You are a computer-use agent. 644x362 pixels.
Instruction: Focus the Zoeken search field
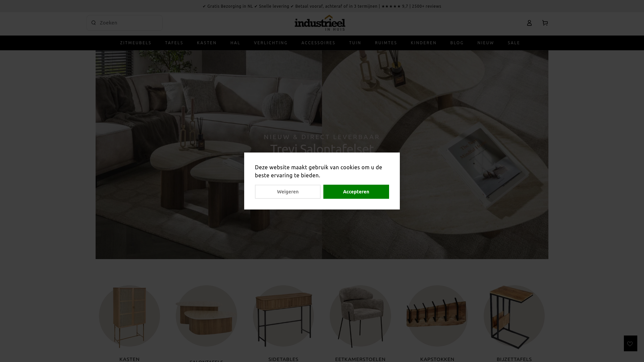tap(124, 23)
